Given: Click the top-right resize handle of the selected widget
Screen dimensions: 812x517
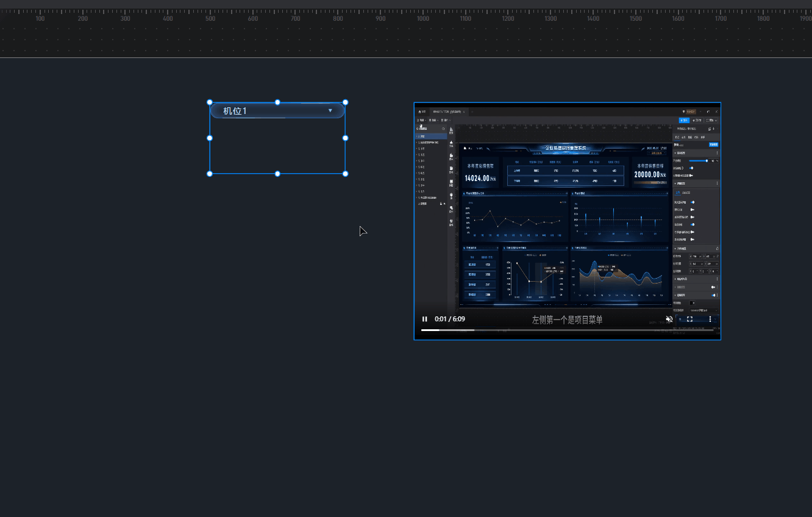Looking at the screenshot, I should point(345,102).
